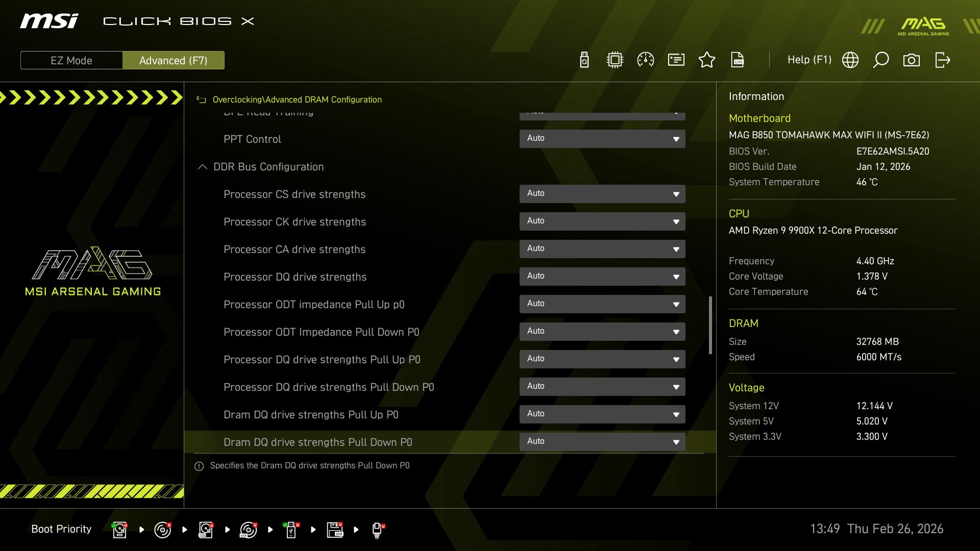Open the memo notes icon
The width and height of the screenshot is (980, 551).
click(676, 60)
